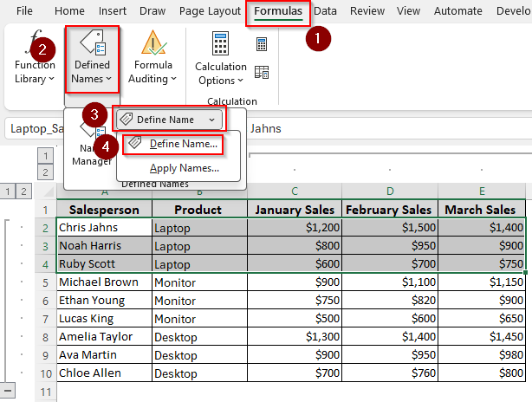This screenshot has height=402, width=532.
Task: Click the $1,450 March Sales cell
Action: pyautogui.click(x=482, y=337)
